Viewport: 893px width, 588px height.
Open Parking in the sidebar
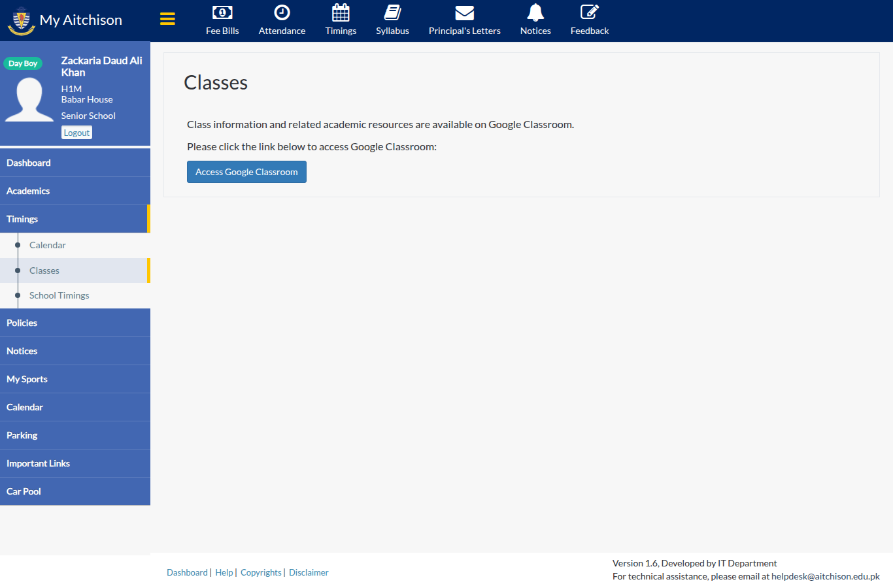[75, 435]
